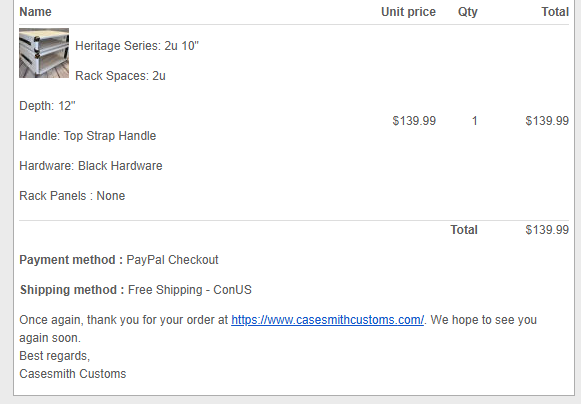
Task: Open the casesmithcustoms.com website link
Action: 328,319
